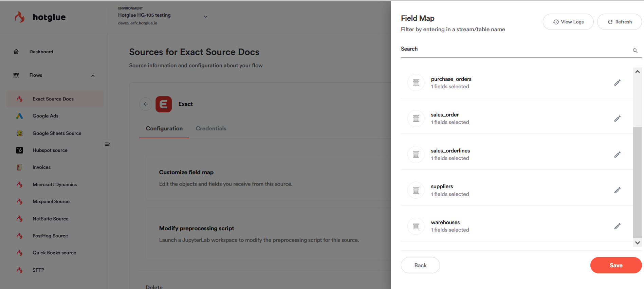
Task: Click the Quick Books source flame icon
Action: pos(19,253)
